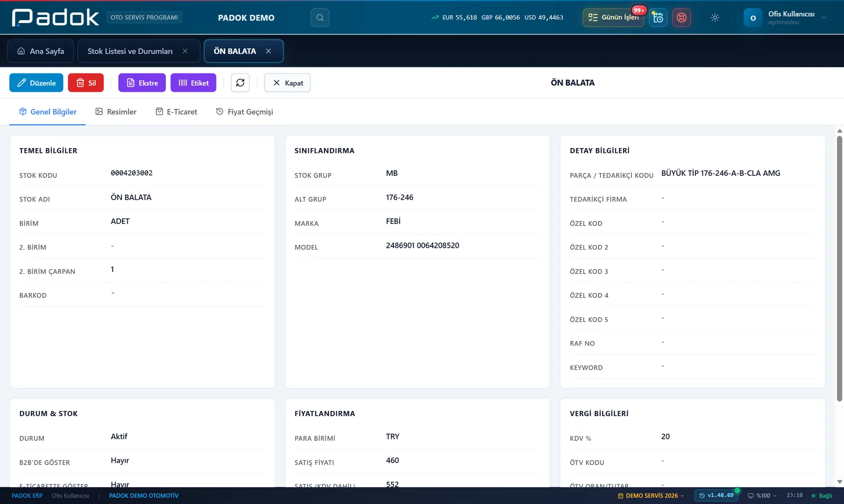Close the ÖN BALATA tab
Viewport: 844px width, 504px height.
[x=268, y=51]
